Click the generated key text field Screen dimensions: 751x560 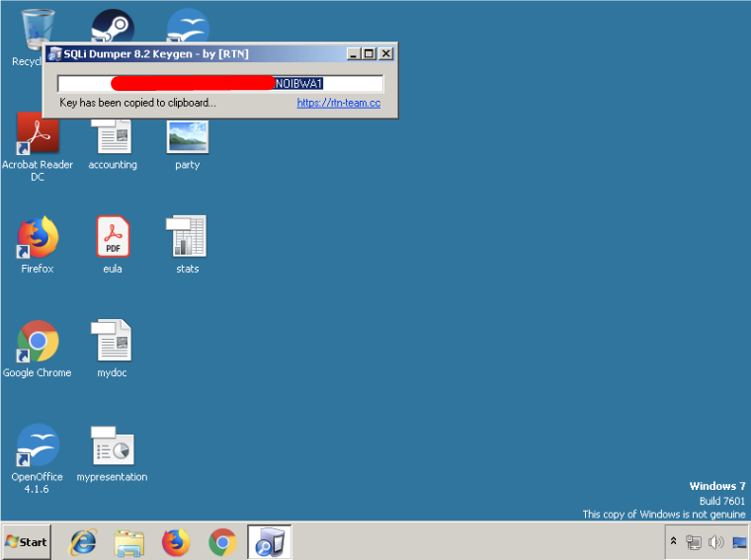(220, 83)
